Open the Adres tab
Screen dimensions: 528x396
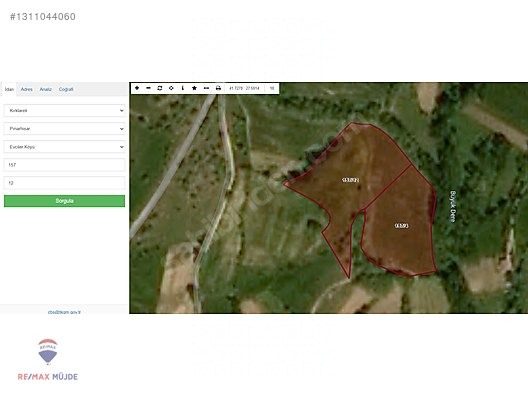[27, 89]
